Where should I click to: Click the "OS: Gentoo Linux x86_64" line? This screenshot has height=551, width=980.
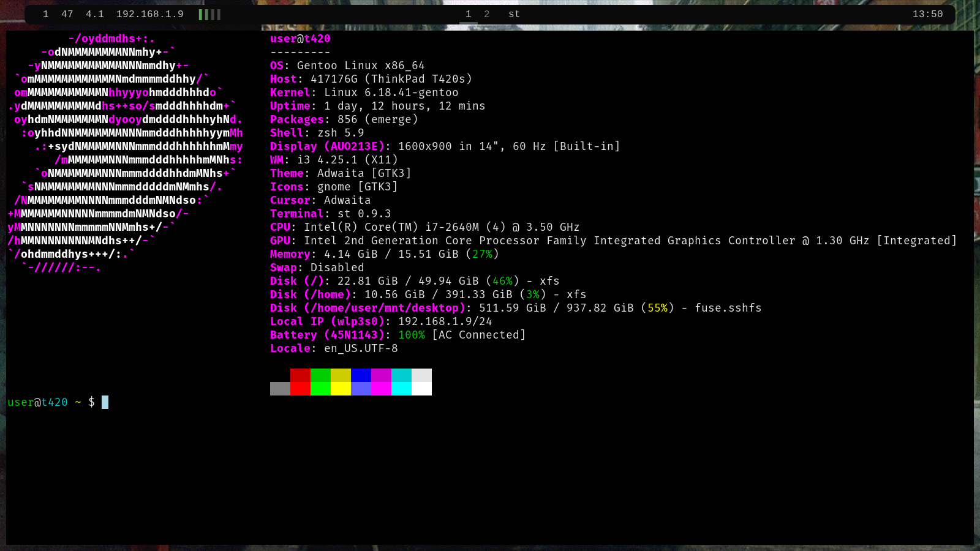347,66
